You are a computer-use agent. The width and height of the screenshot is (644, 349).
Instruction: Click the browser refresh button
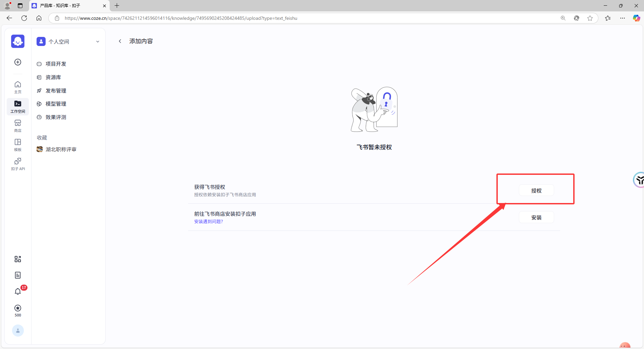24,18
